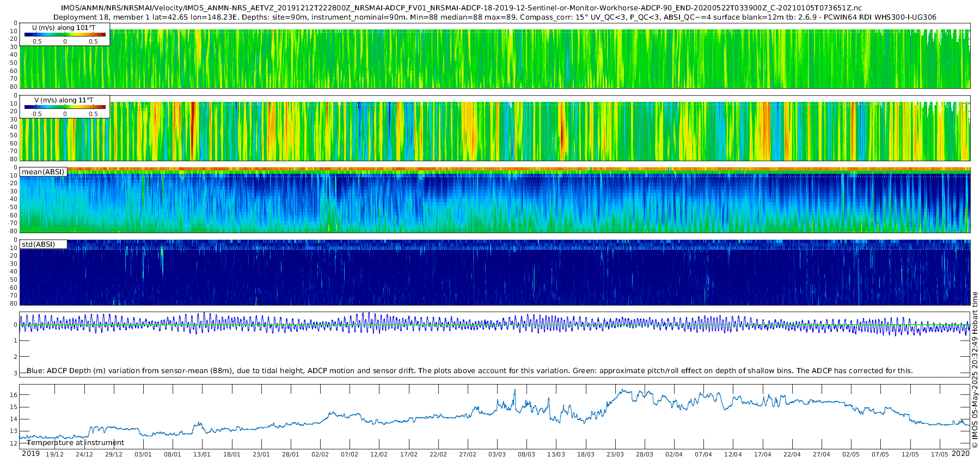
Task: Click the 'Deployment 18' metadata line
Action: tap(494, 17)
